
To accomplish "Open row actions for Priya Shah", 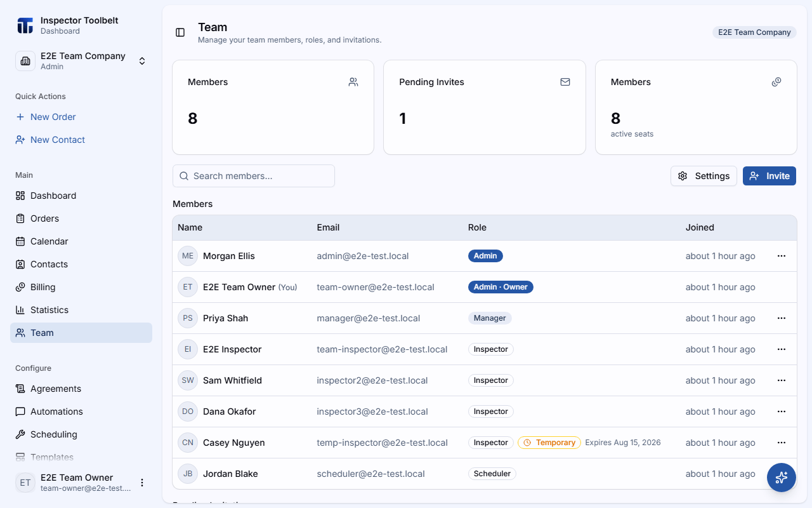I will pos(782,318).
